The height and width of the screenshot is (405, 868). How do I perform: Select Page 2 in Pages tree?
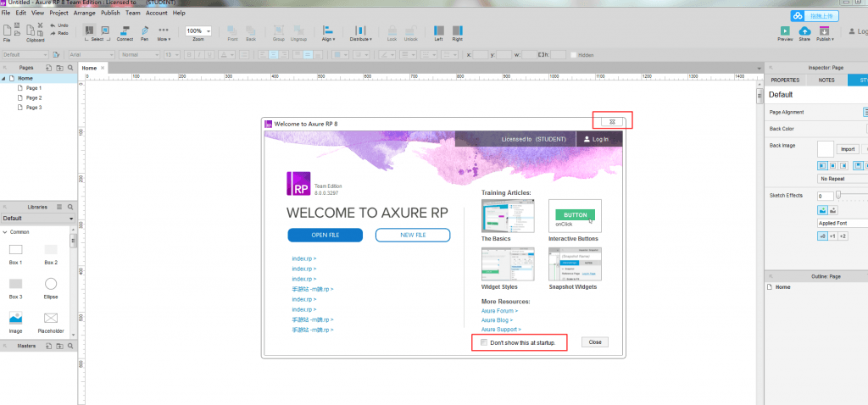point(34,97)
